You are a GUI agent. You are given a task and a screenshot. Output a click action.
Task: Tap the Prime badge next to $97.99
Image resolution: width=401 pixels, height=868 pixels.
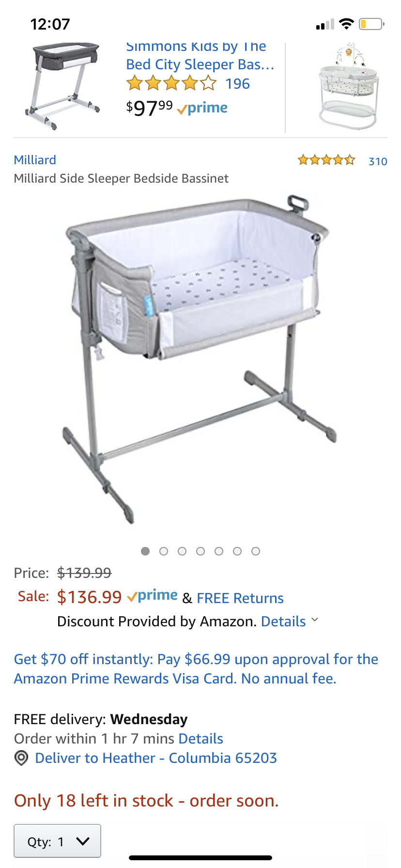pyautogui.click(x=202, y=108)
